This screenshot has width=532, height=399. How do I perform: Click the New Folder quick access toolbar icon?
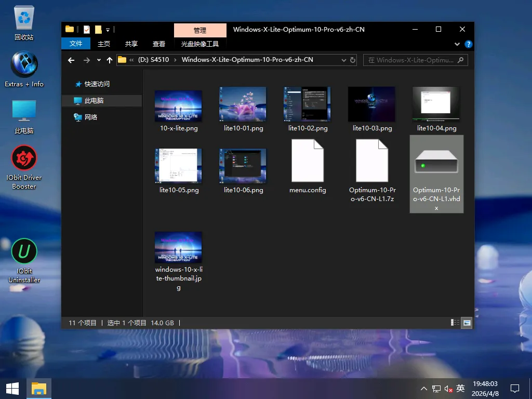point(98,30)
